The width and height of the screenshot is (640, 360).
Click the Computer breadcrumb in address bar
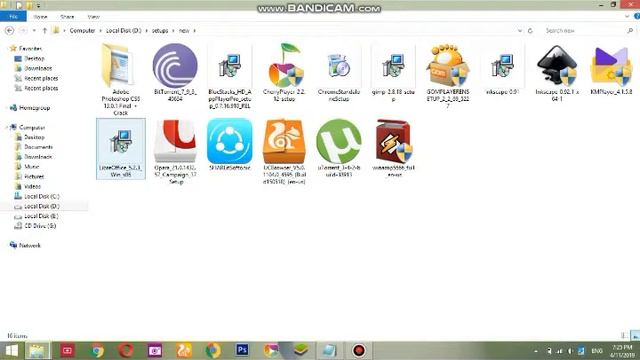click(82, 31)
